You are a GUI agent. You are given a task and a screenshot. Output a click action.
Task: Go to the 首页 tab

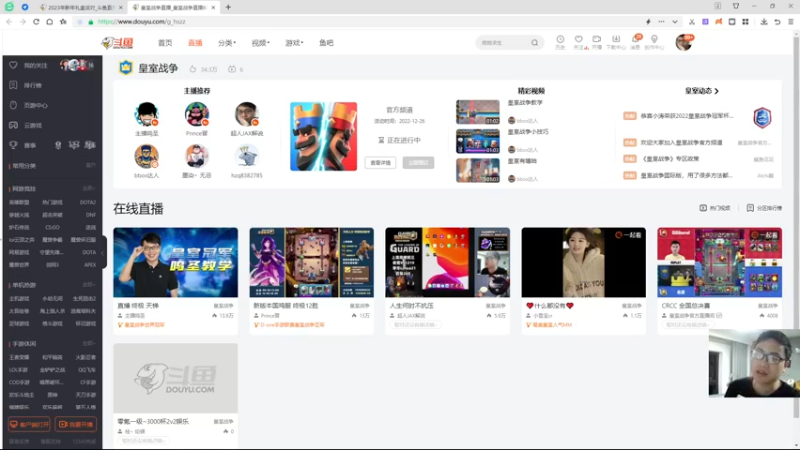pos(165,43)
